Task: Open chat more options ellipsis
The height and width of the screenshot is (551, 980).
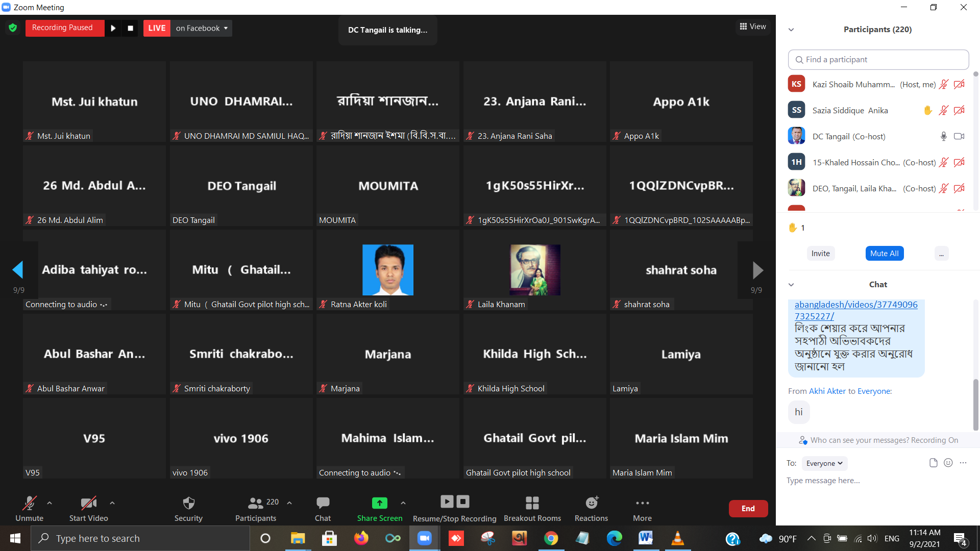Action: (x=963, y=463)
